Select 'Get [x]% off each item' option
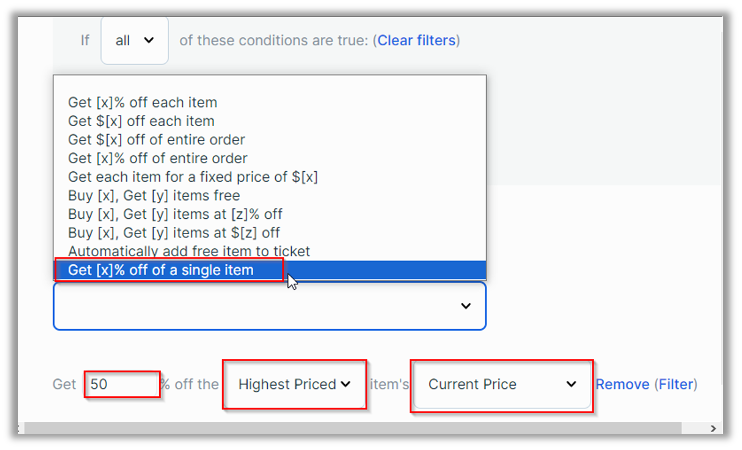 pos(143,102)
